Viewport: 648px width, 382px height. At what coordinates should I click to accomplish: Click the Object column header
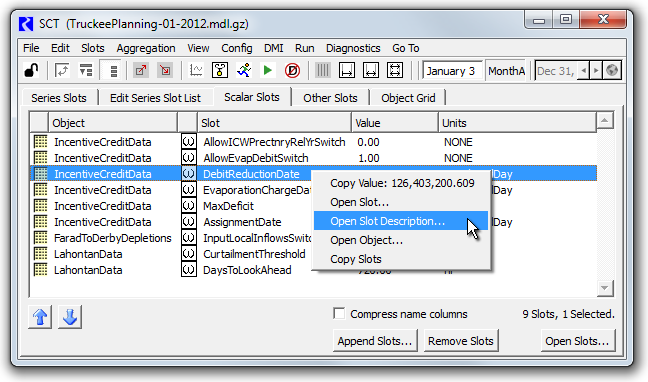(113, 122)
